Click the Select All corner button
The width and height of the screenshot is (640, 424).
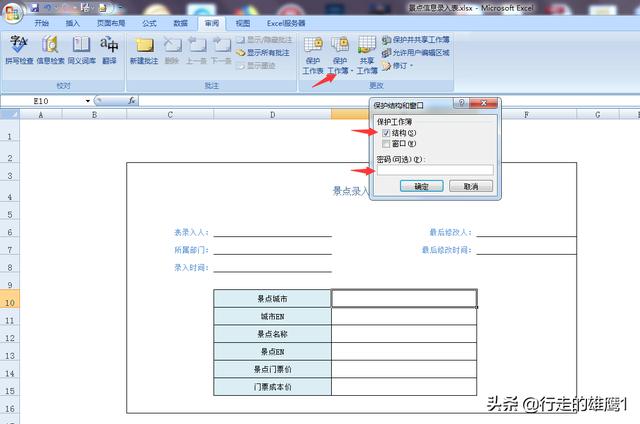pos(10,115)
